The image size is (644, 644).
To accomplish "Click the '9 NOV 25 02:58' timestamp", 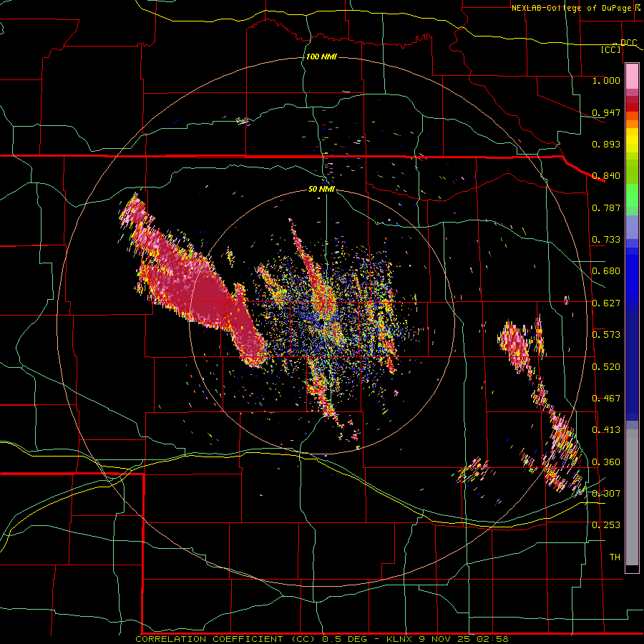I will [x=463, y=639].
